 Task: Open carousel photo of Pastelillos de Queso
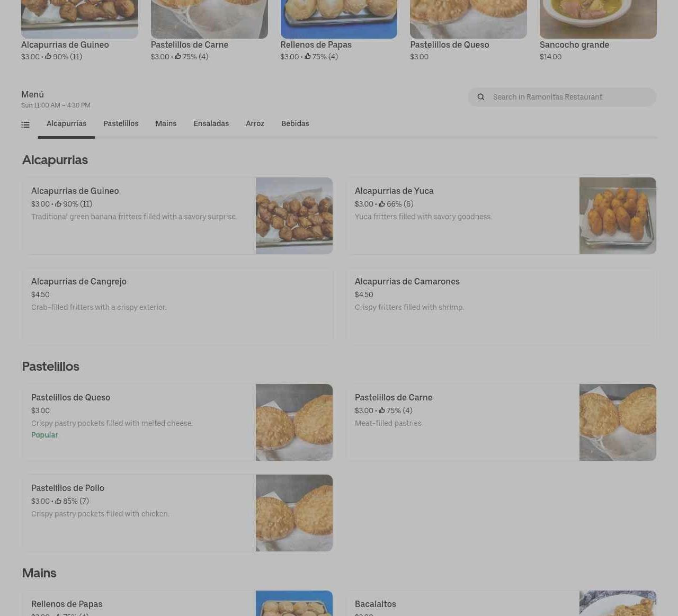point(468,19)
